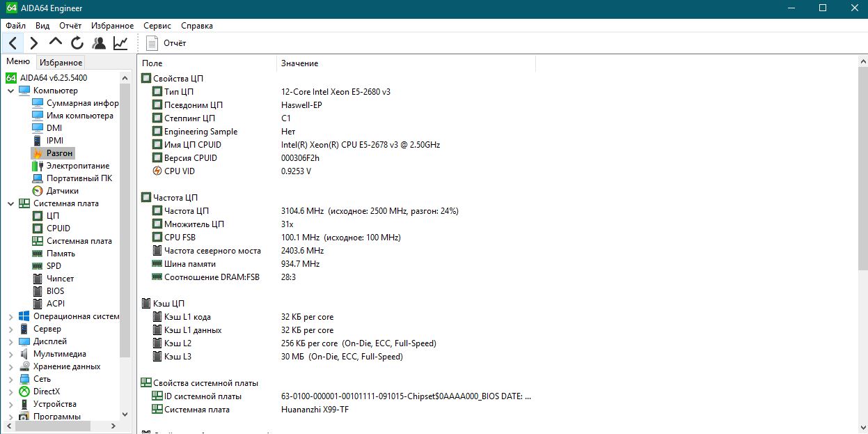Collapse the Компьютер tree node
868x434 pixels.
coord(10,91)
